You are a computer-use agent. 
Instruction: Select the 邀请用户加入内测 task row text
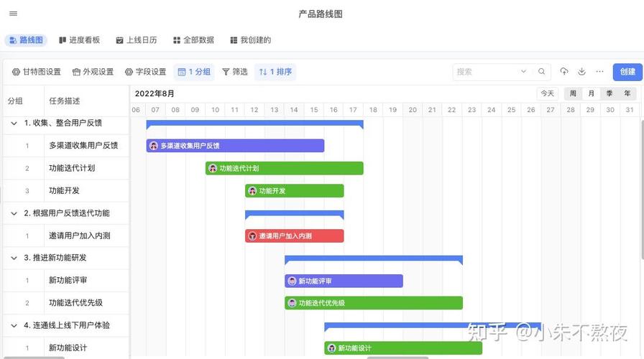pyautogui.click(x=80, y=236)
